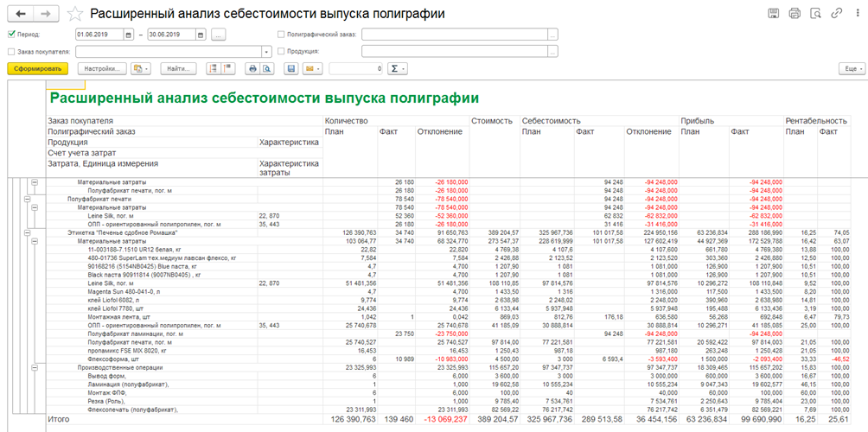
Task: Click the Найти search button
Action: 178,68
